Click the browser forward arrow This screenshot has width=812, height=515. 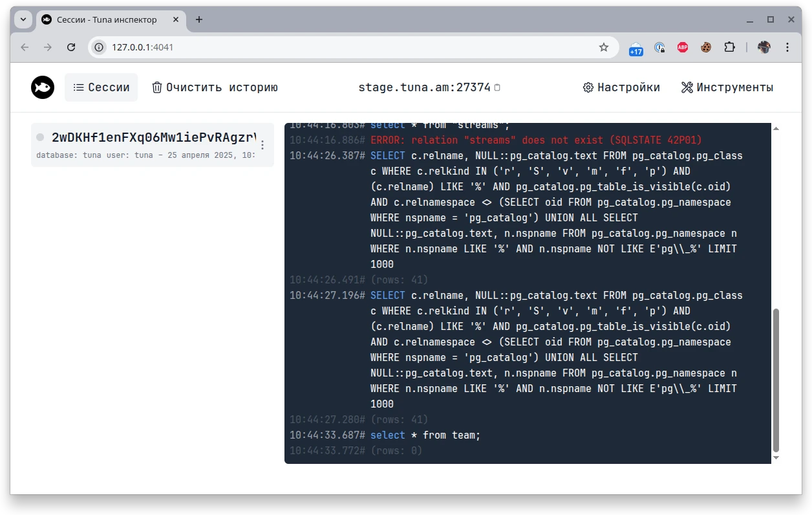tap(48, 47)
